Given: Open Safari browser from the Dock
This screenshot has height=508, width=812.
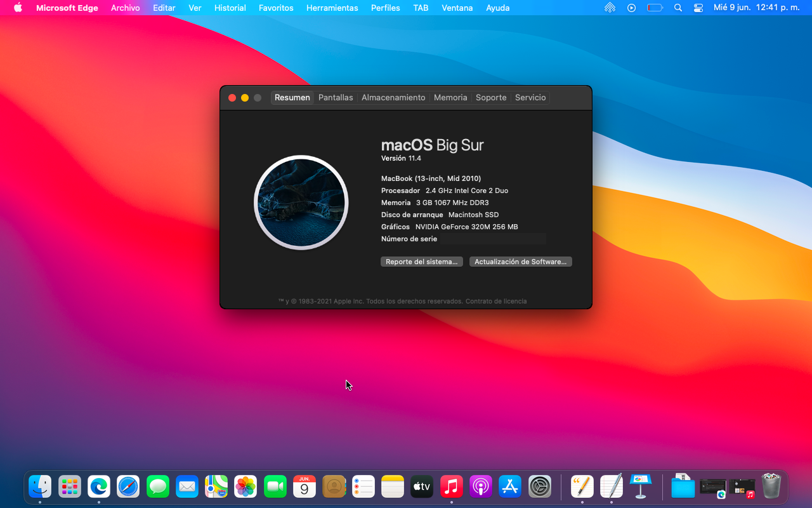Looking at the screenshot, I should [x=128, y=487].
